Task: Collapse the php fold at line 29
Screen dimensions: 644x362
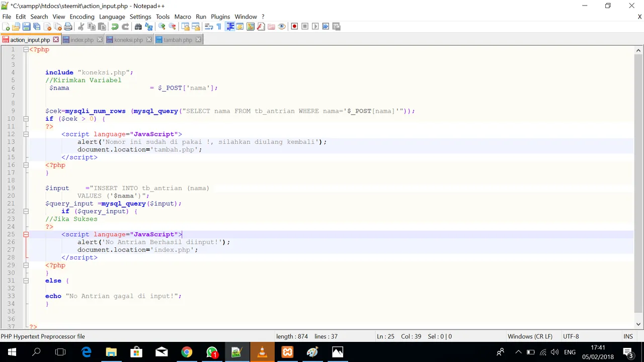Action: tap(26, 265)
